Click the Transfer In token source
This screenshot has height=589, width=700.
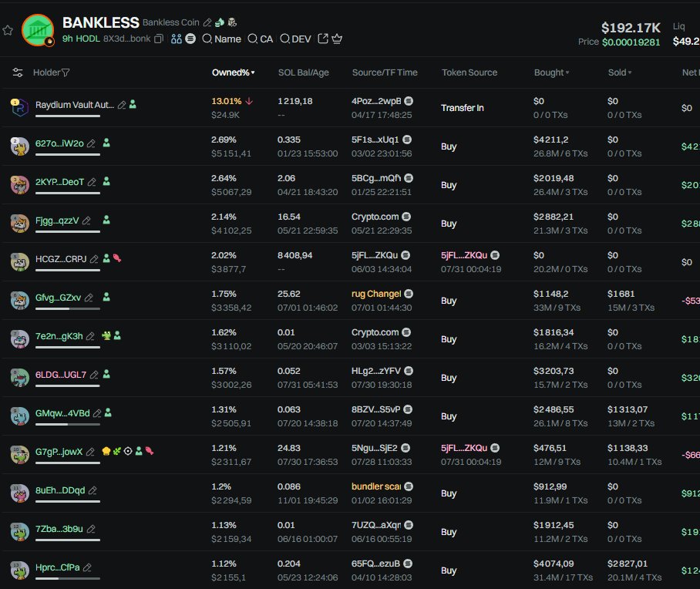(x=463, y=108)
